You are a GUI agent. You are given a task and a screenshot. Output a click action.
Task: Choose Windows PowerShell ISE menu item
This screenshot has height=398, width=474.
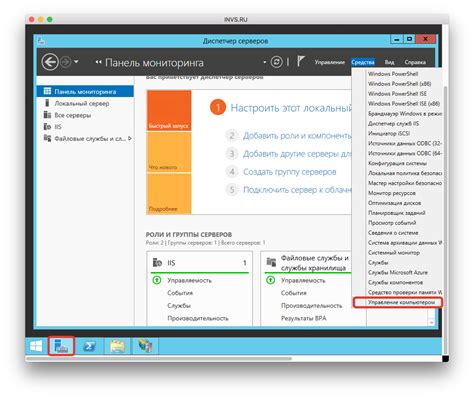tap(397, 94)
